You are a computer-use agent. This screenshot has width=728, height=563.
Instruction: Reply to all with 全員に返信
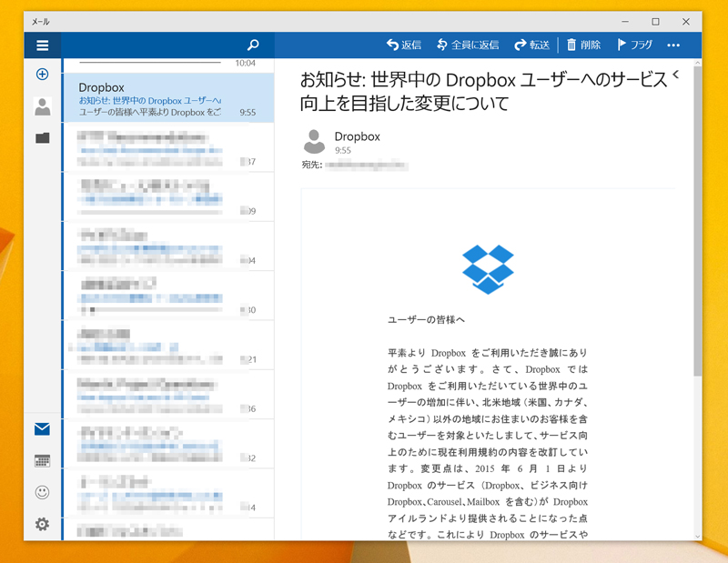(468, 45)
